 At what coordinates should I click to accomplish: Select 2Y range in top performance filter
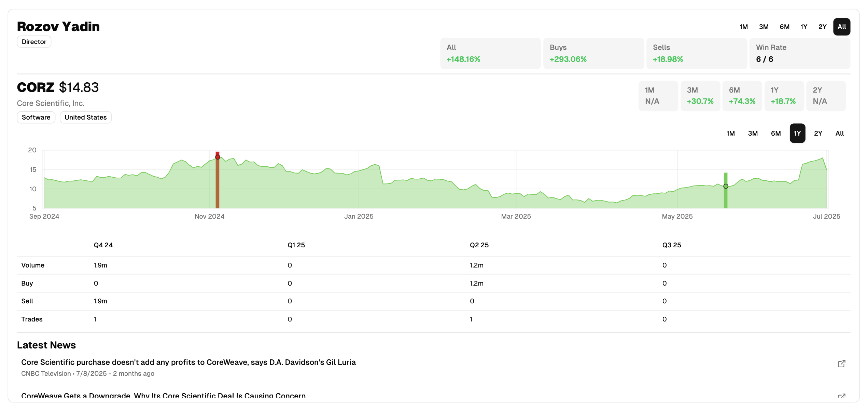pos(823,27)
